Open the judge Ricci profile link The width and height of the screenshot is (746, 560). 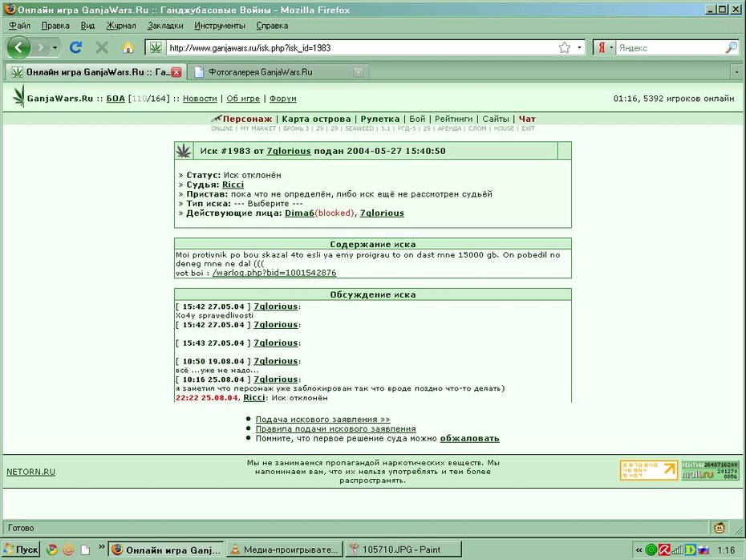[x=233, y=185]
